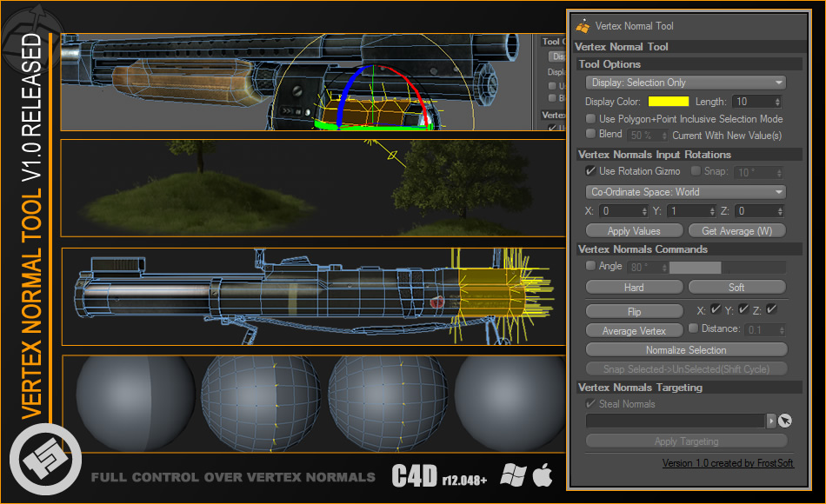Open the Version 1.0 created by FrostSoft link

[727, 463]
